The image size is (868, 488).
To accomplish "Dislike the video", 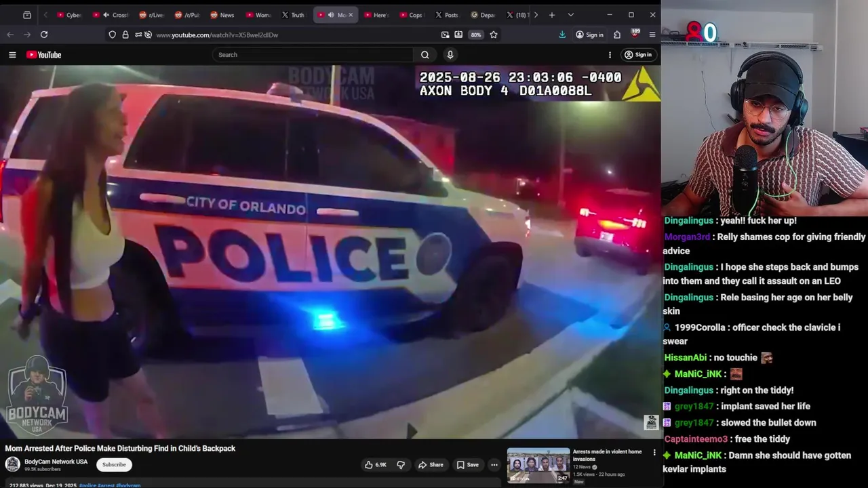I will [x=400, y=464].
